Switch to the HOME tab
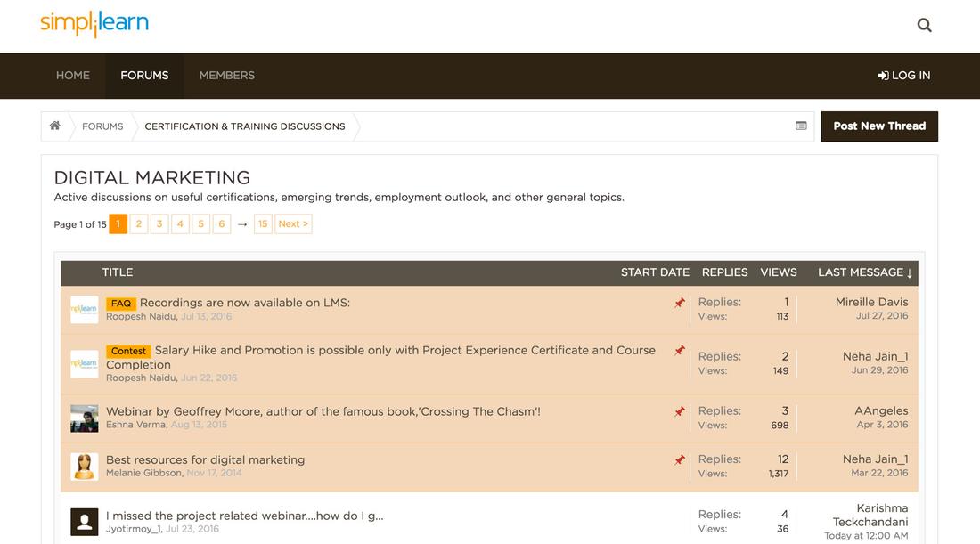The width and height of the screenshot is (980, 544). point(72,75)
